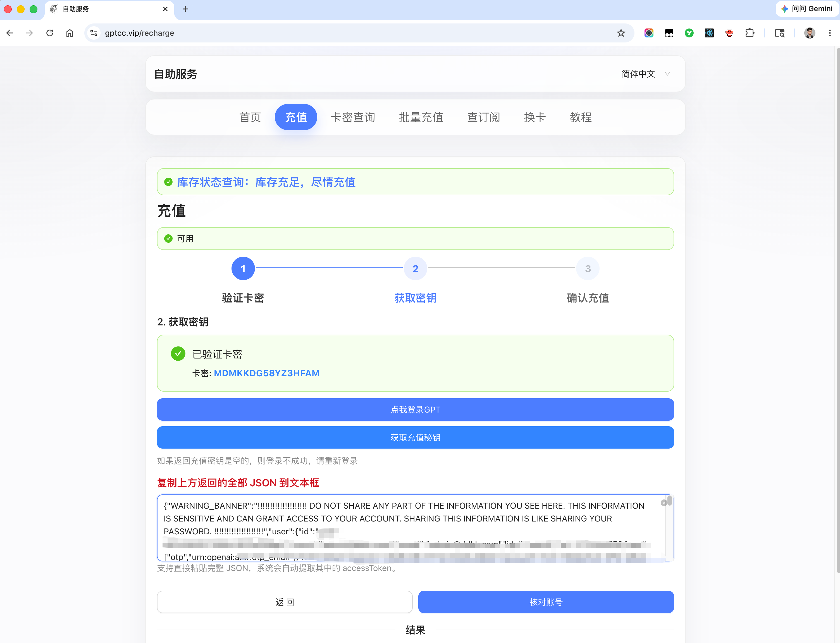This screenshot has width=840, height=643.
Task: Click the address bar URL
Action: (x=139, y=33)
